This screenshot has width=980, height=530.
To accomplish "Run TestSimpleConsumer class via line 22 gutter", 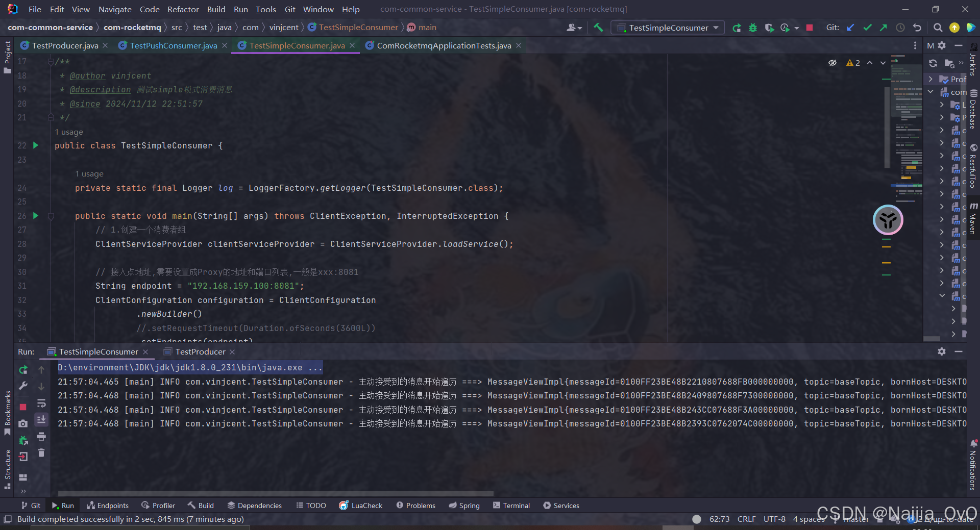I will coord(36,145).
